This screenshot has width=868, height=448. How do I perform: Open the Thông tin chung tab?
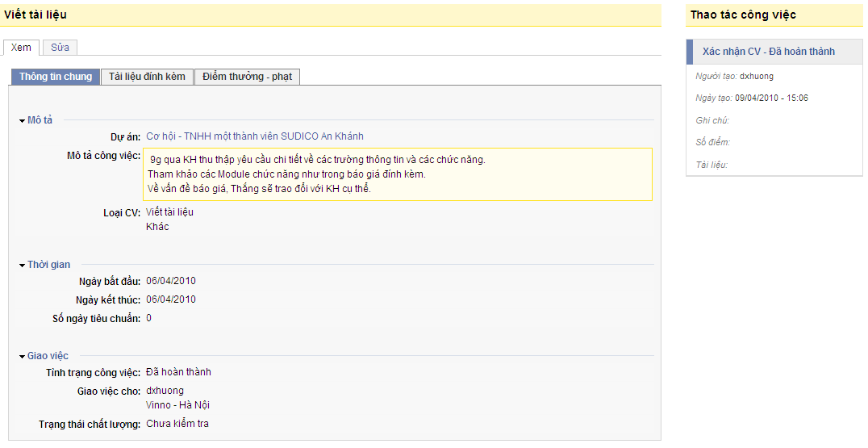pos(56,77)
